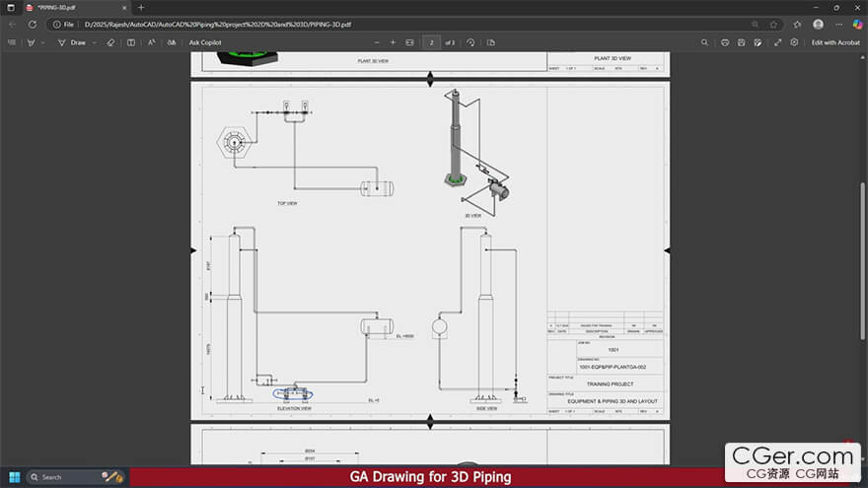Expand the Draw tool options arrow
The image size is (868, 488).
tap(93, 42)
